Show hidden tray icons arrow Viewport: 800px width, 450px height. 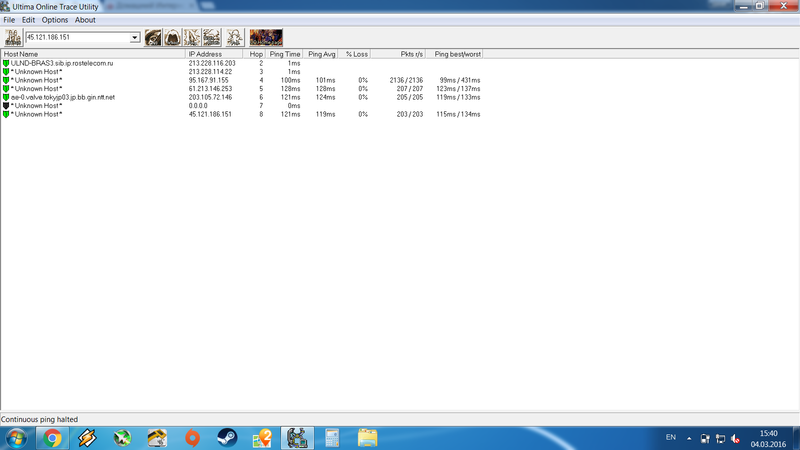689,438
